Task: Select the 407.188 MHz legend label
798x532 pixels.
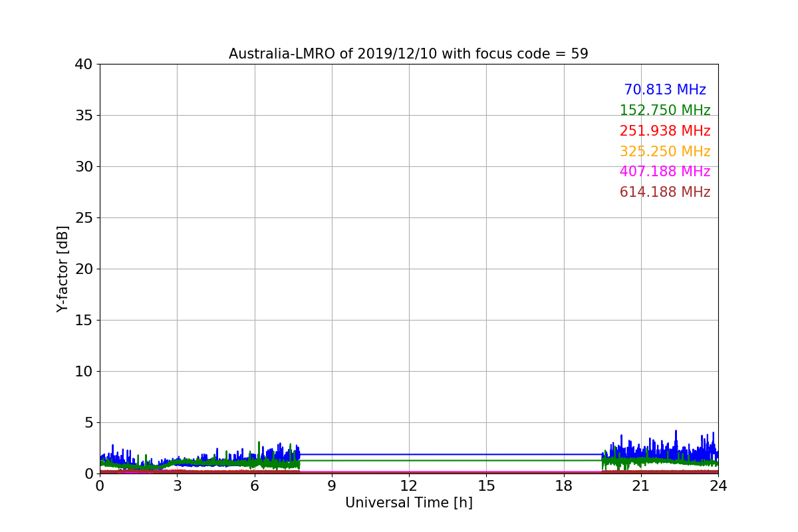Action: click(x=665, y=172)
